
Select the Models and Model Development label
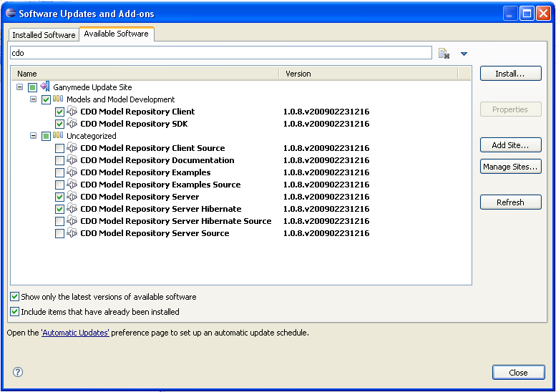pyautogui.click(x=120, y=99)
